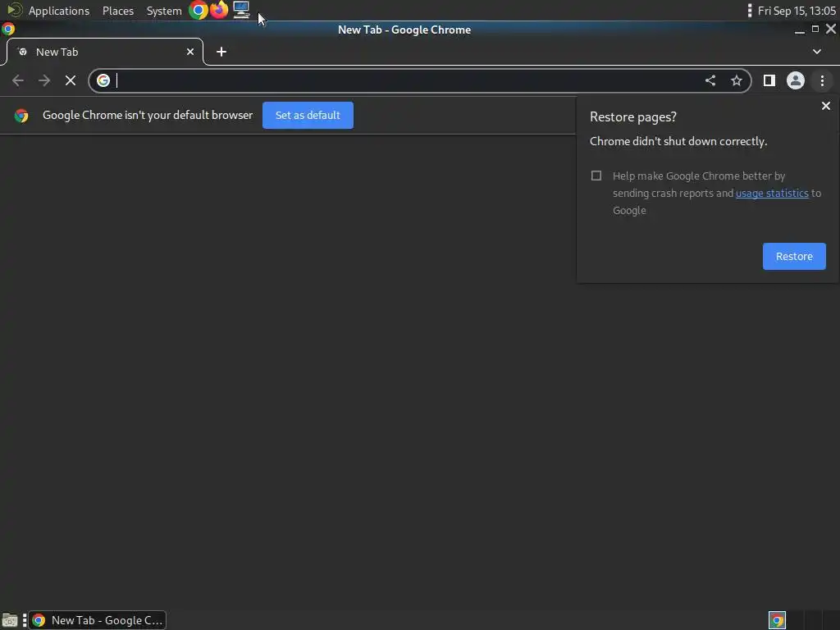Close the New Tab tab
This screenshot has width=840, height=630.
pos(190,52)
